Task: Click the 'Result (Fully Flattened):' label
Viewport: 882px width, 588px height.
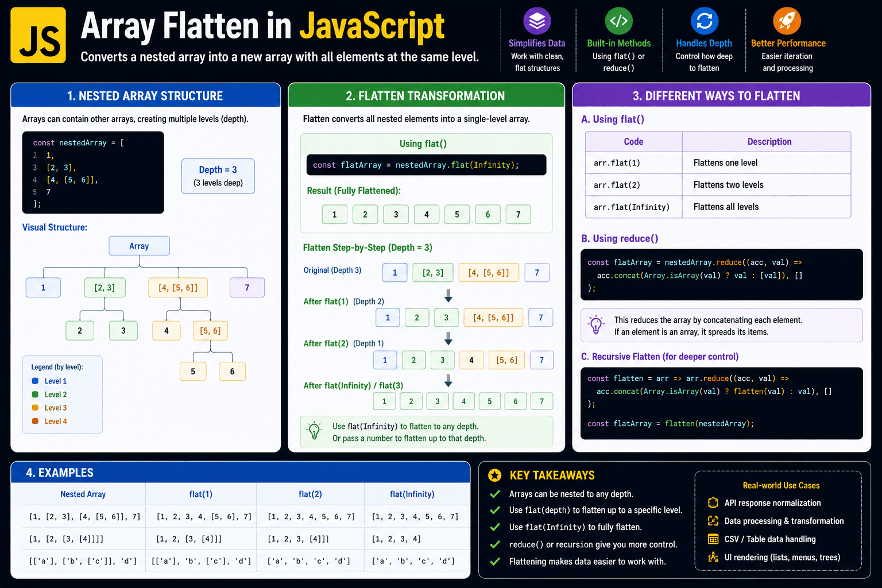Action: tap(354, 191)
